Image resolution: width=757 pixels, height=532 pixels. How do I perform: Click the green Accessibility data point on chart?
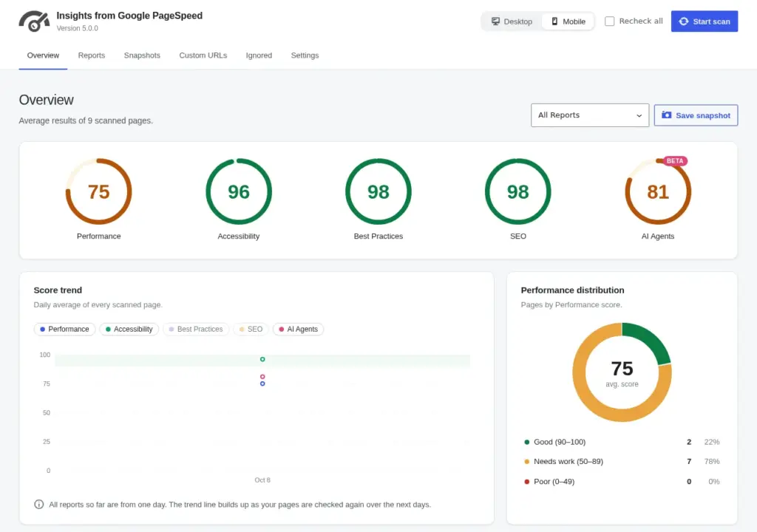[x=262, y=359]
